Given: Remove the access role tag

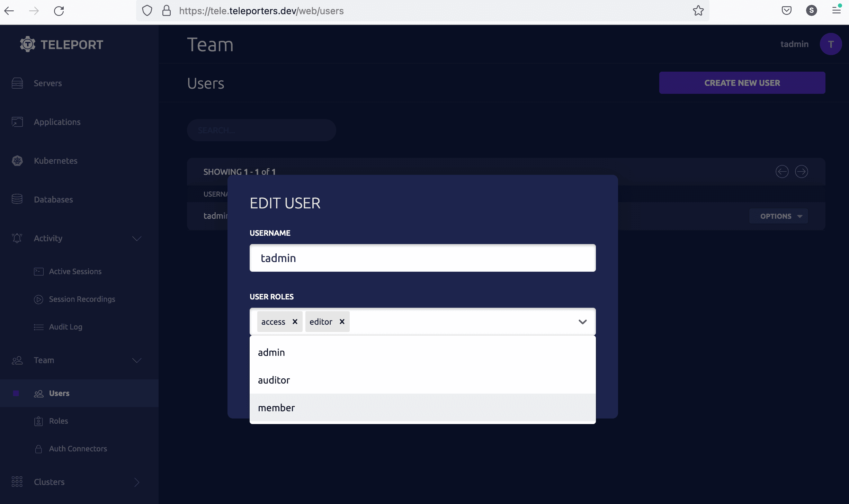Looking at the screenshot, I should click(295, 321).
